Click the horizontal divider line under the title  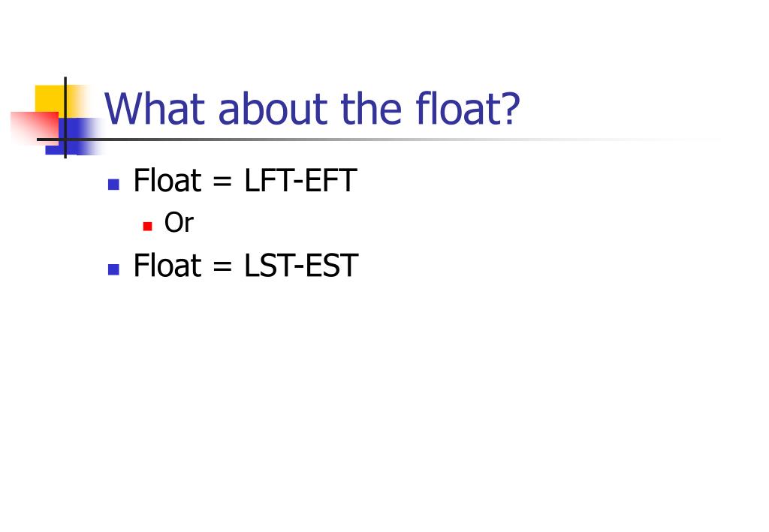pos(378,140)
